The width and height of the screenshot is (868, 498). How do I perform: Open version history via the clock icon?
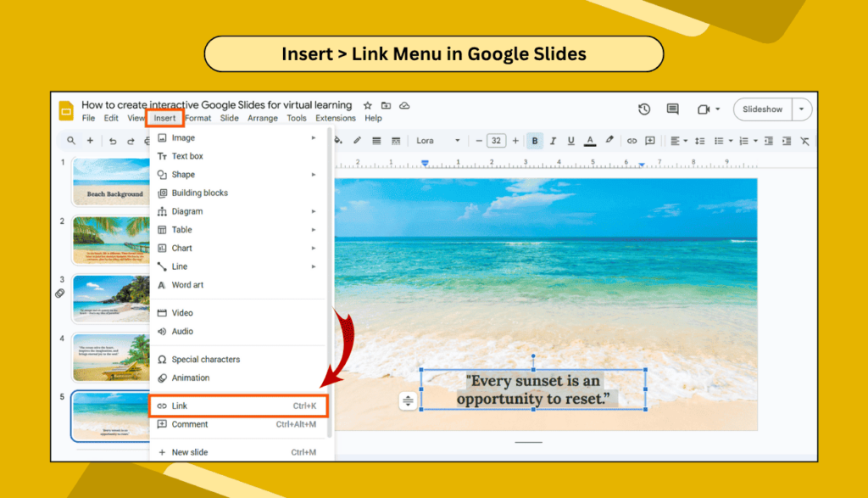point(644,109)
